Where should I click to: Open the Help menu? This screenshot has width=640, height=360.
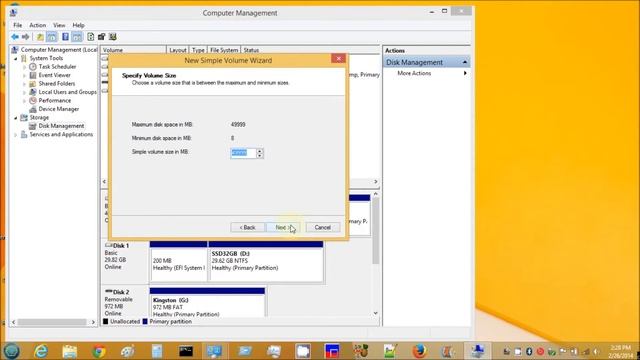[78, 25]
